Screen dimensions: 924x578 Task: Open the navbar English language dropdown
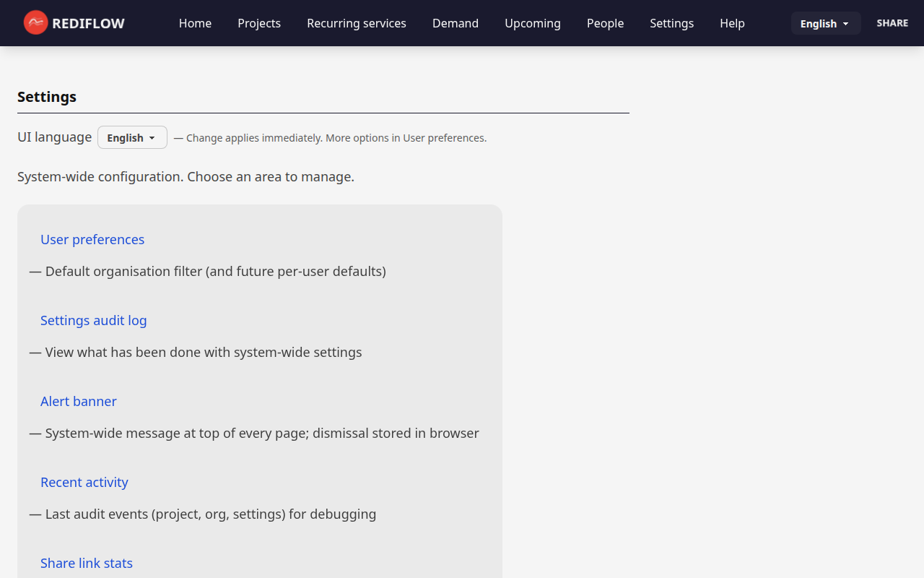(x=825, y=22)
